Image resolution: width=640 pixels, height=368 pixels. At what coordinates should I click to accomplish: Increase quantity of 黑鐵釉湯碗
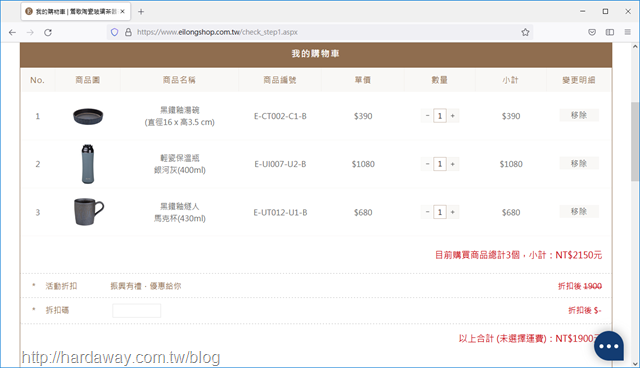point(453,116)
